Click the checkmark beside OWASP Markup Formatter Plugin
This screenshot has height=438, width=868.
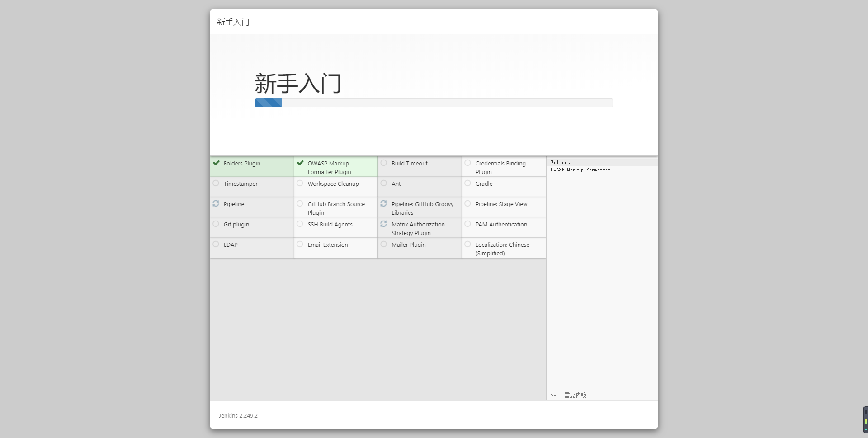click(300, 163)
